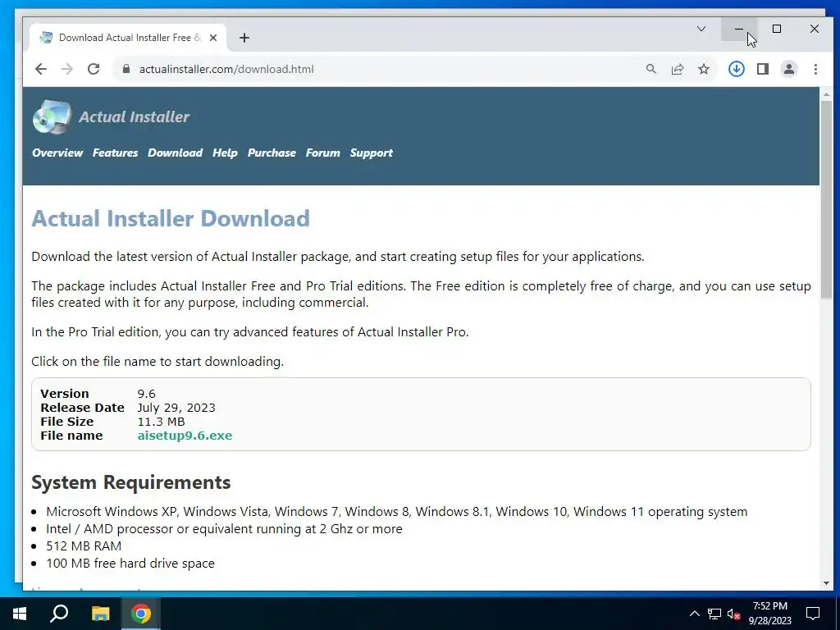
Task: Open the zoom magnifier in address bar
Action: tap(651, 69)
